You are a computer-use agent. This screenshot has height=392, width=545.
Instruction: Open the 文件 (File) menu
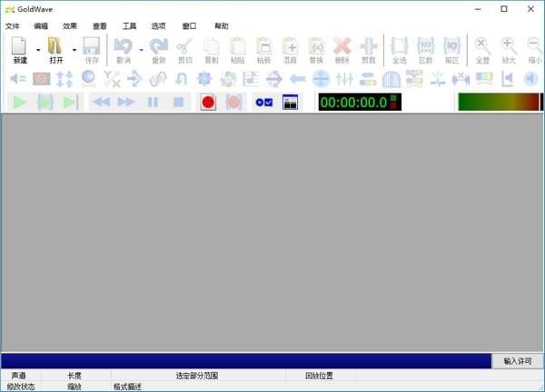(x=12, y=26)
